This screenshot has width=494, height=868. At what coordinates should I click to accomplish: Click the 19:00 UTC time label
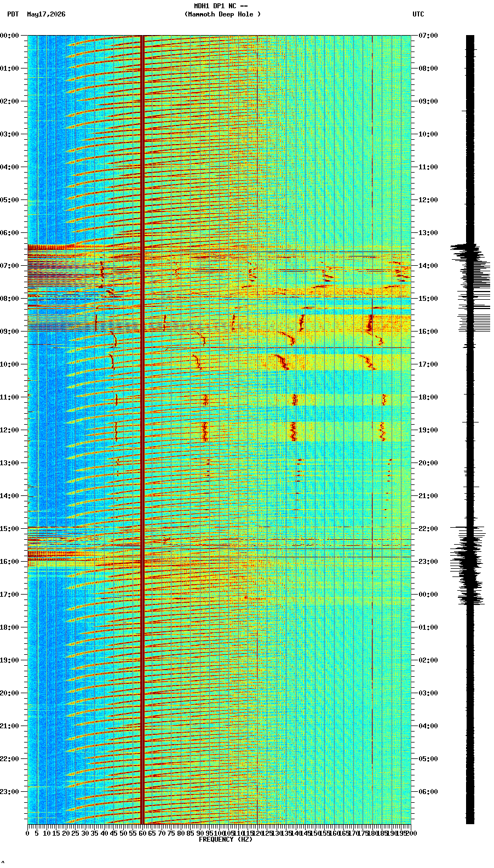428,430
